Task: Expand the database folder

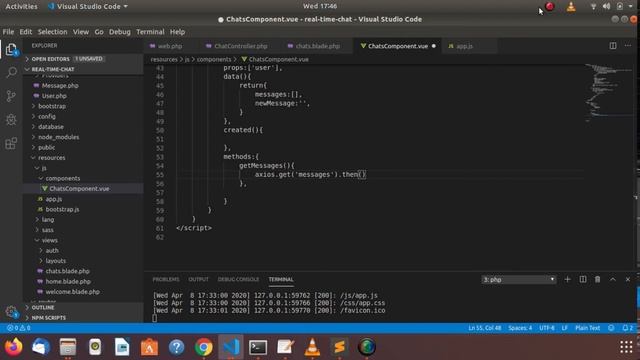Action: (51, 127)
